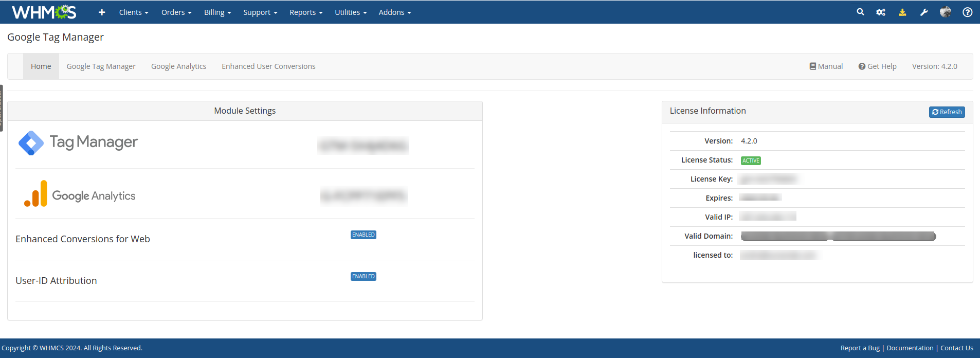Click the Google Analytics logo
This screenshot has height=358, width=980.
80,194
